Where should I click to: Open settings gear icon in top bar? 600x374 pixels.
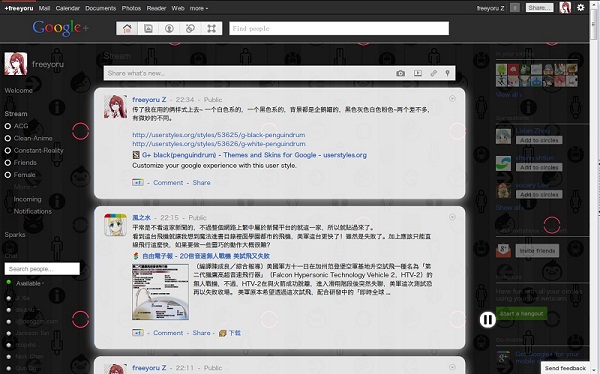point(580,7)
